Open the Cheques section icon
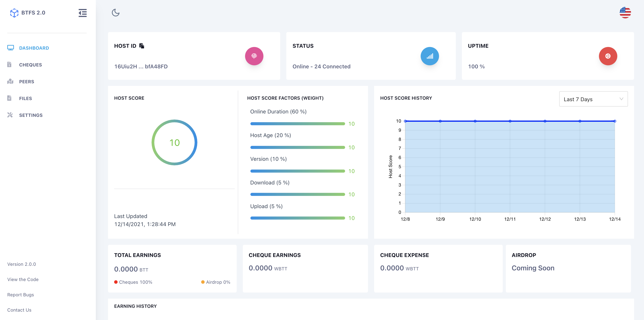This screenshot has width=644, height=320. click(10, 65)
